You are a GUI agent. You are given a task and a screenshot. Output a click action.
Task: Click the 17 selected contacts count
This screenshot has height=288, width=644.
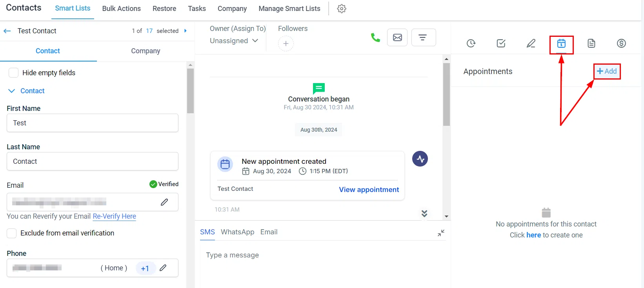point(149,31)
